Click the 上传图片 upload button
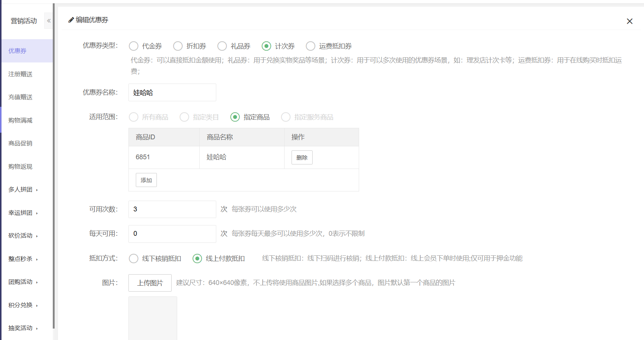The image size is (644, 340). click(150, 283)
